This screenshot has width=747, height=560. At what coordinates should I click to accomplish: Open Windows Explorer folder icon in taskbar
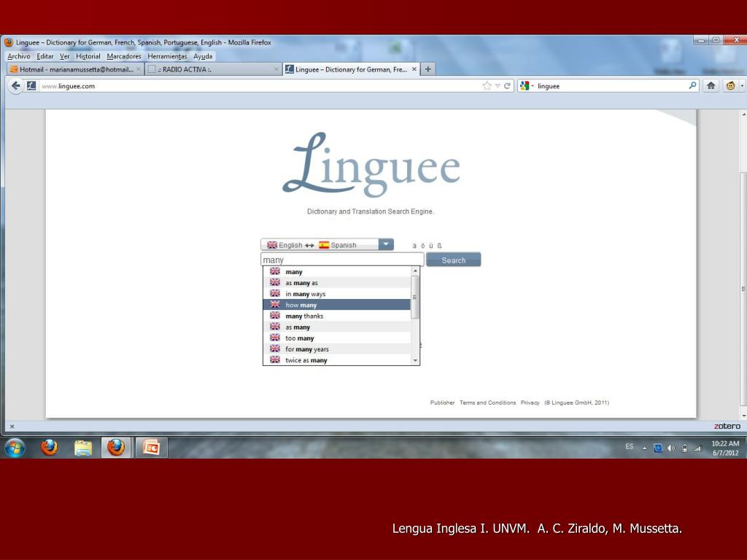(x=83, y=448)
